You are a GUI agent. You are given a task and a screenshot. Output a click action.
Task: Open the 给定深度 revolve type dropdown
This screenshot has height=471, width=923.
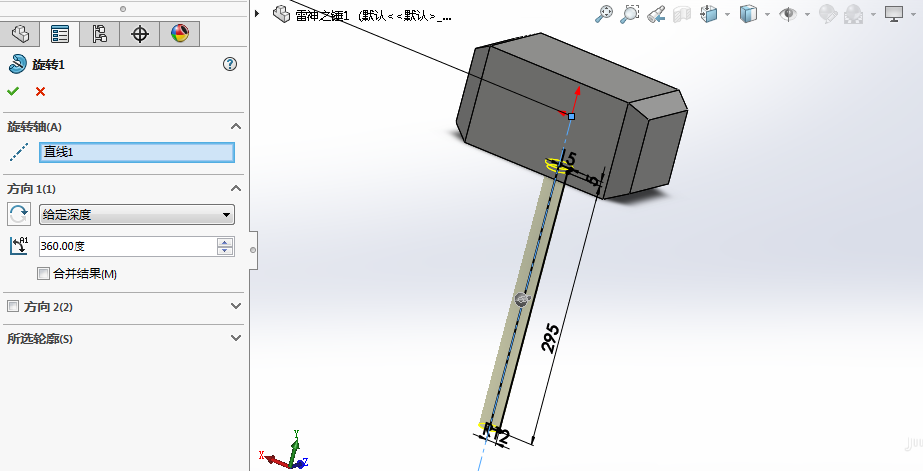pos(137,214)
